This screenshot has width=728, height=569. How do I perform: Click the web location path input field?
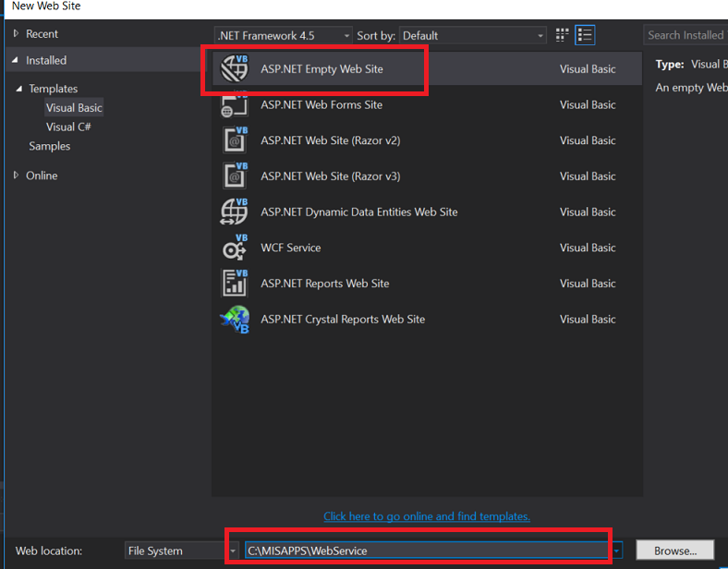[427, 551]
